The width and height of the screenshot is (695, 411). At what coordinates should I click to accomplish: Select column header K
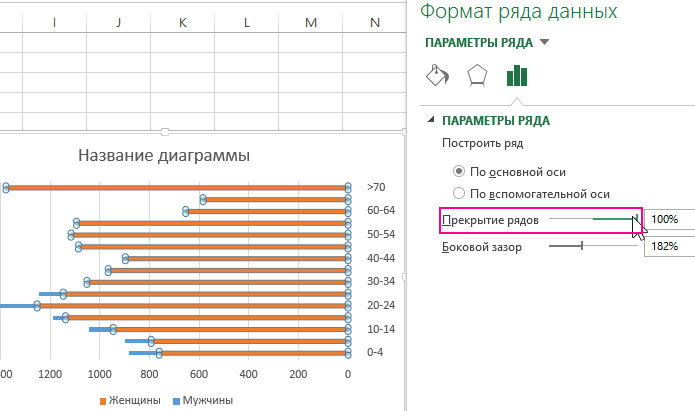click(x=183, y=23)
